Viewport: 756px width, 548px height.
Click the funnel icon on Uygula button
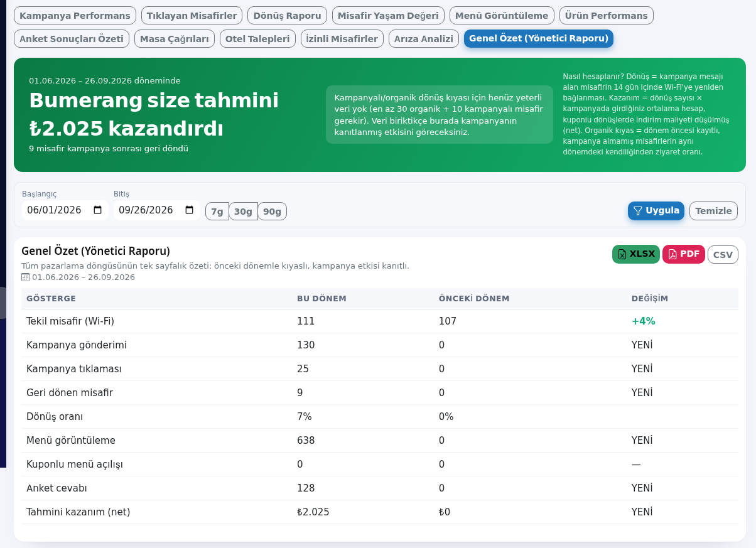pos(637,211)
